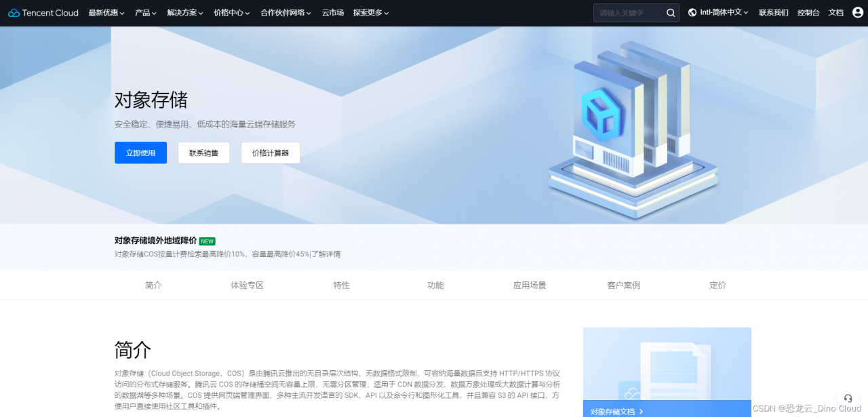Open the 价格计算器
Screen dimensions: 868x417
coord(270,153)
